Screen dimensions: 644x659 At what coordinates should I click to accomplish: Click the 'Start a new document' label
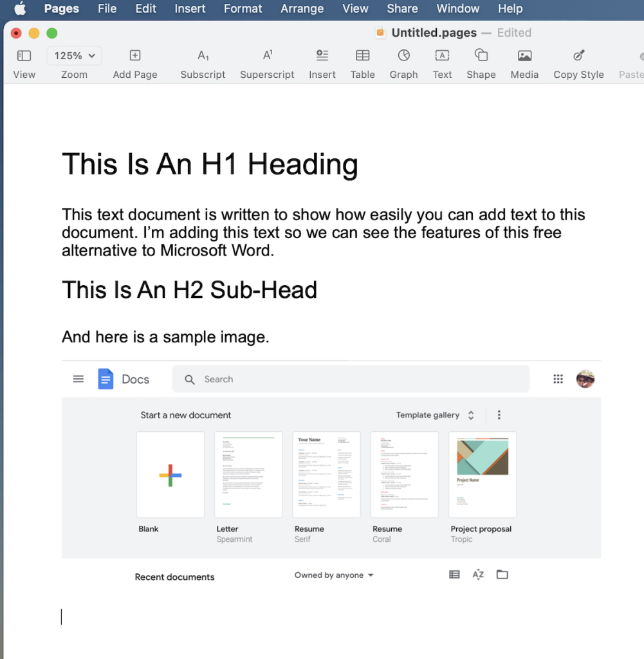[x=186, y=415]
